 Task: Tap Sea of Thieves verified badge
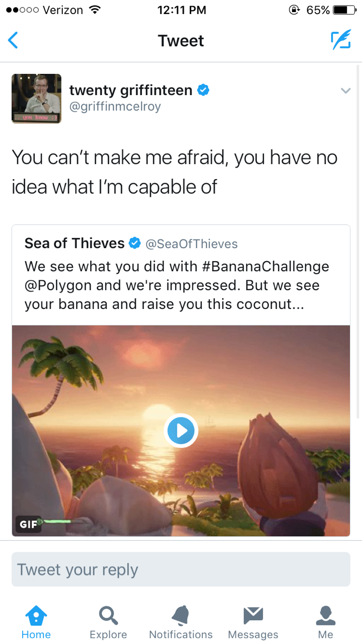(135, 244)
